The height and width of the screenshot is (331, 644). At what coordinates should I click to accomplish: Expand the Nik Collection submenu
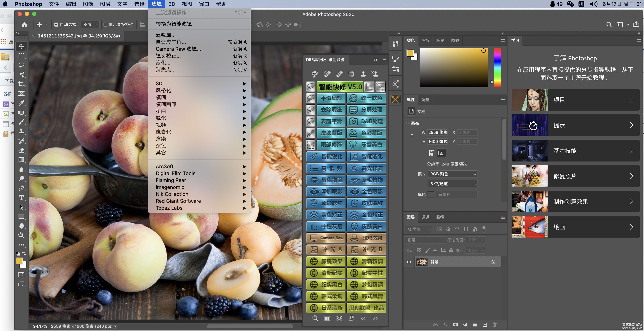click(x=200, y=194)
